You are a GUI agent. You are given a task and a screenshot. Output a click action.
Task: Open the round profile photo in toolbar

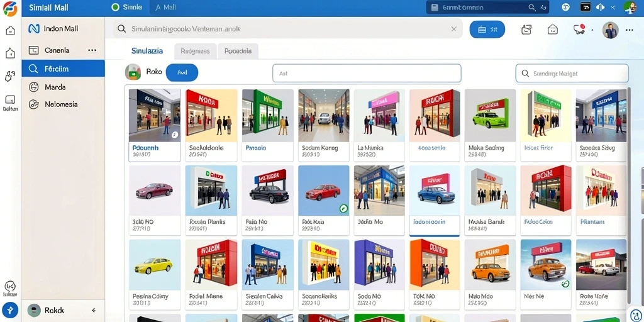(610, 30)
